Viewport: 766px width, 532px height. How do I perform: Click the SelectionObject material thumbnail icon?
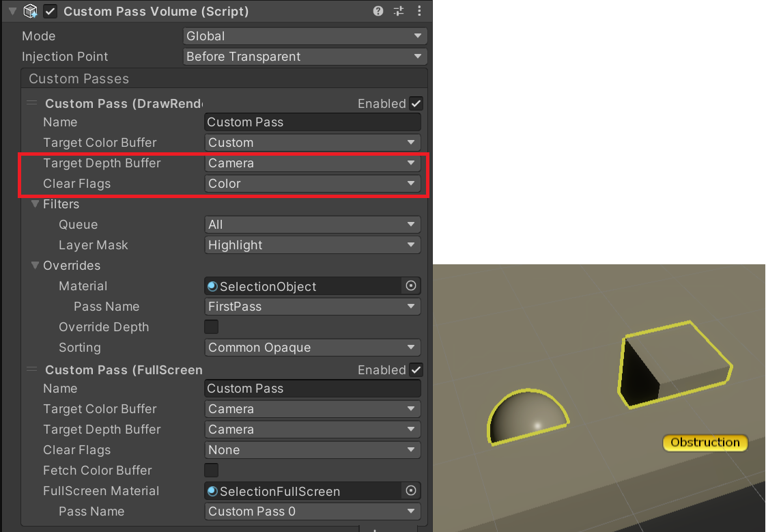(x=212, y=286)
